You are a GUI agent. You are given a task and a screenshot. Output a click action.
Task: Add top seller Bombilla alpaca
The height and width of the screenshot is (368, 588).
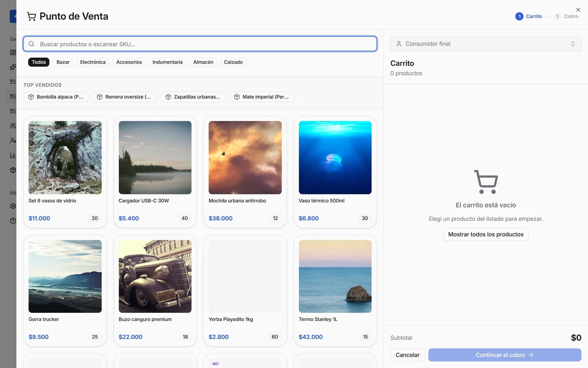click(x=56, y=97)
